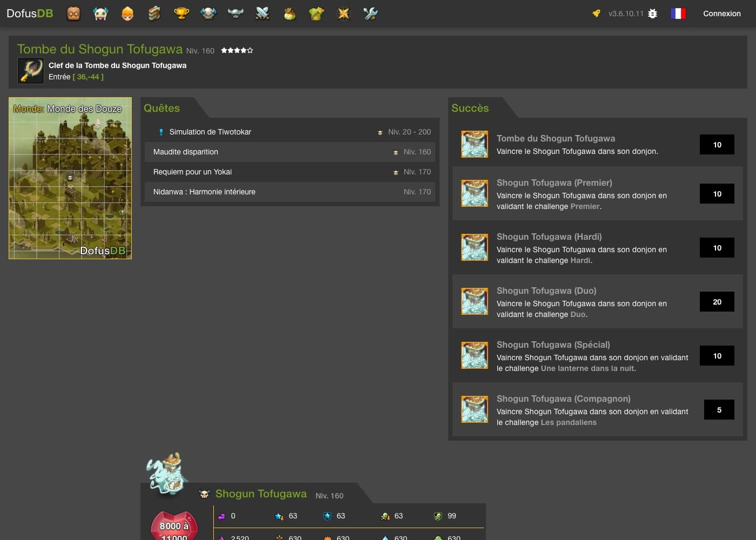Click the 5 points badge for Compagnon
Viewport: 756px width, 540px height.
coord(719,410)
